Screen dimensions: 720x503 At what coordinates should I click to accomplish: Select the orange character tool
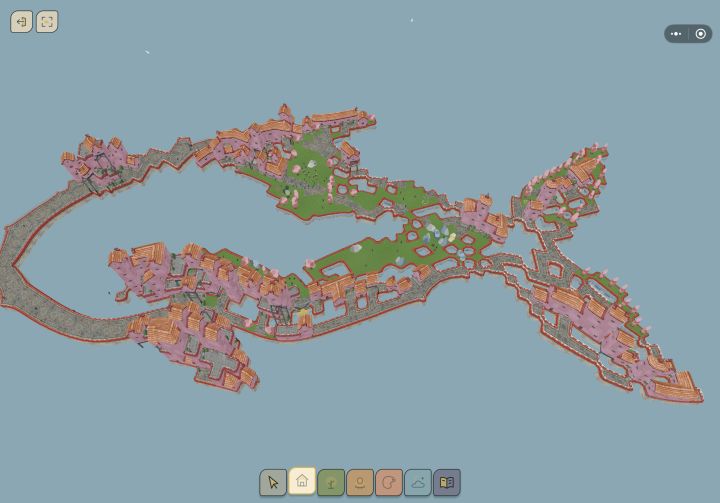click(360, 482)
